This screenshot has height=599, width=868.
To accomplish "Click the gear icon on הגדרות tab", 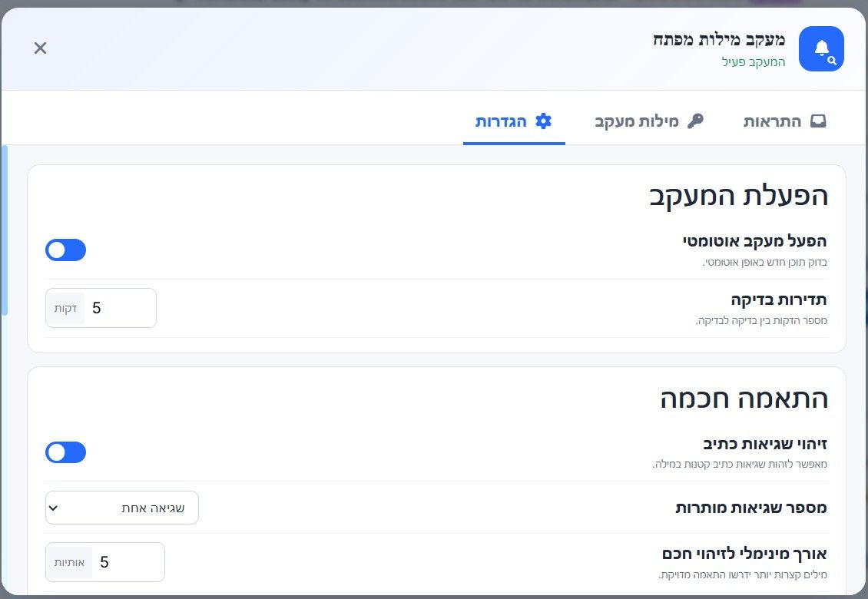I will click(544, 121).
